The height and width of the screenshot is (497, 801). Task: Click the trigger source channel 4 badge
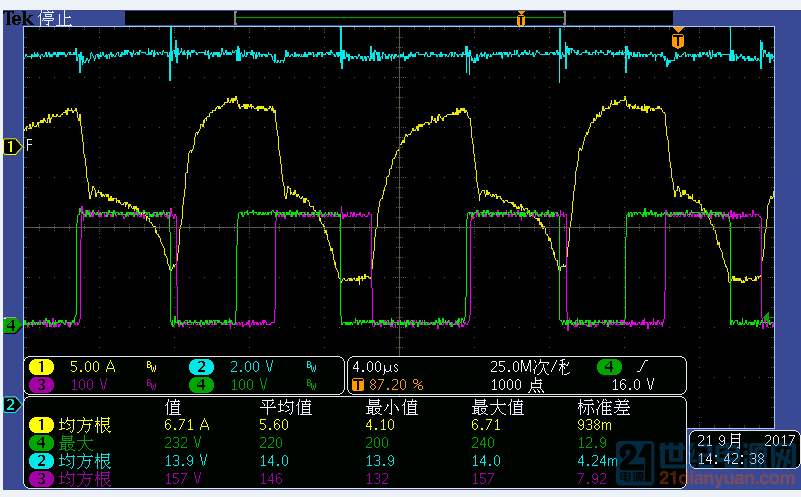pyautogui.click(x=609, y=367)
